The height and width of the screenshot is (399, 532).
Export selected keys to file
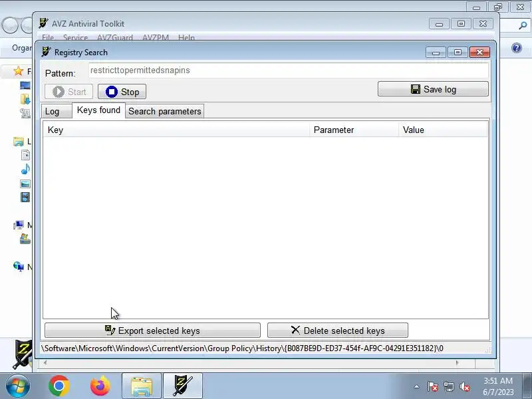pos(152,331)
